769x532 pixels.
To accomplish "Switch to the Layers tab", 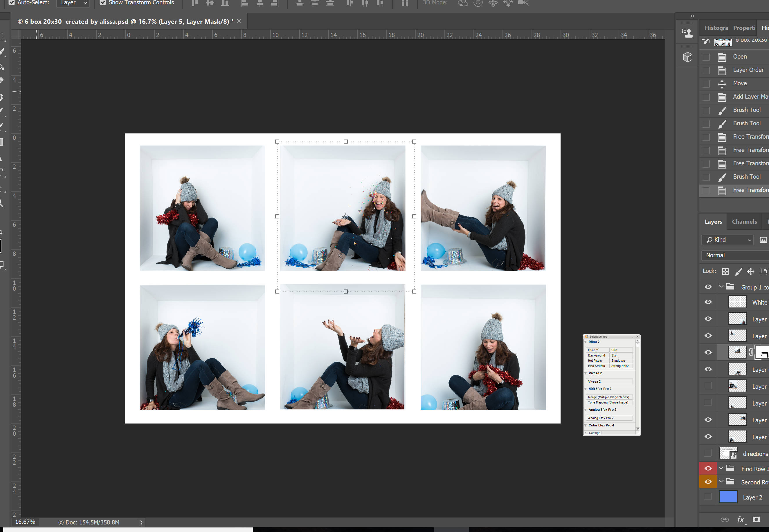I will pyautogui.click(x=713, y=222).
